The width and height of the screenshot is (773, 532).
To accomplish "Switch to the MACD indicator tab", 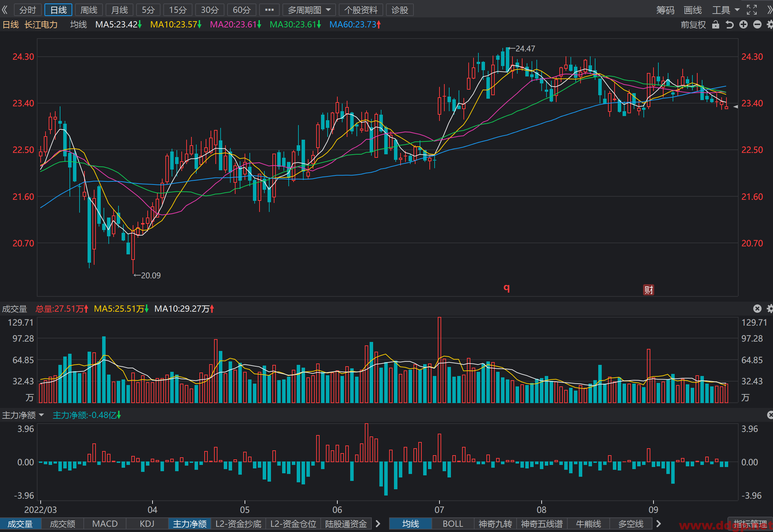I will [x=105, y=524].
